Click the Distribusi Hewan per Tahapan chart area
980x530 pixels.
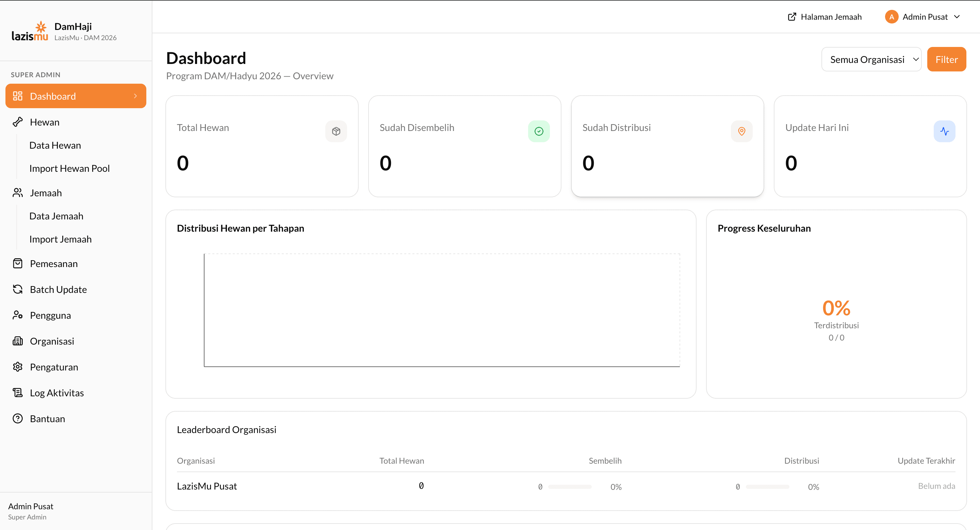[x=442, y=310]
